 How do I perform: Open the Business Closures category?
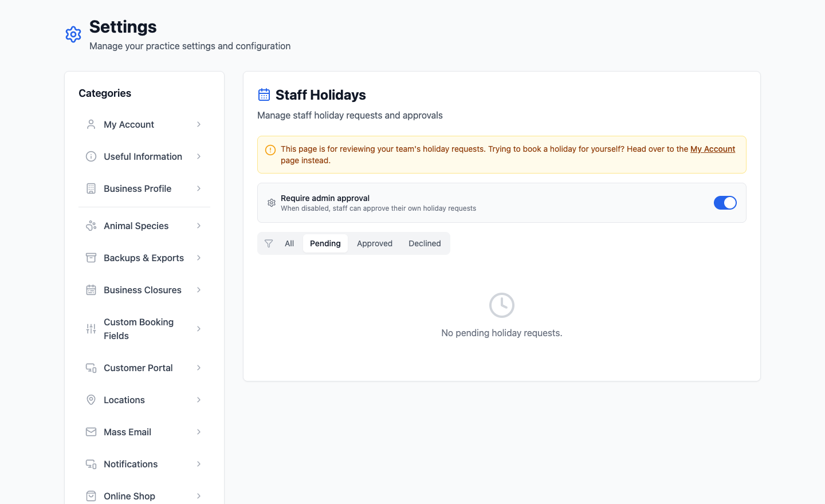pos(144,290)
